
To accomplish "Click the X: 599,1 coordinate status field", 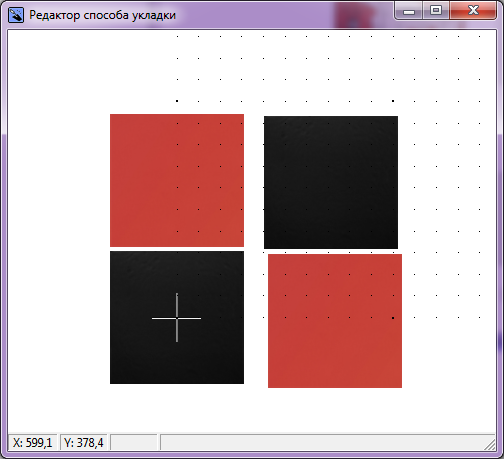I will click(33, 442).
